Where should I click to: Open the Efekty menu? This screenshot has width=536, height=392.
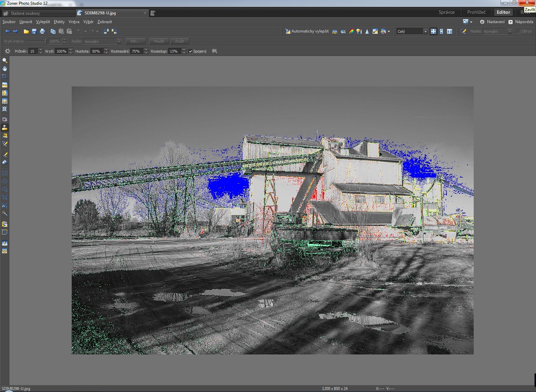tap(59, 22)
